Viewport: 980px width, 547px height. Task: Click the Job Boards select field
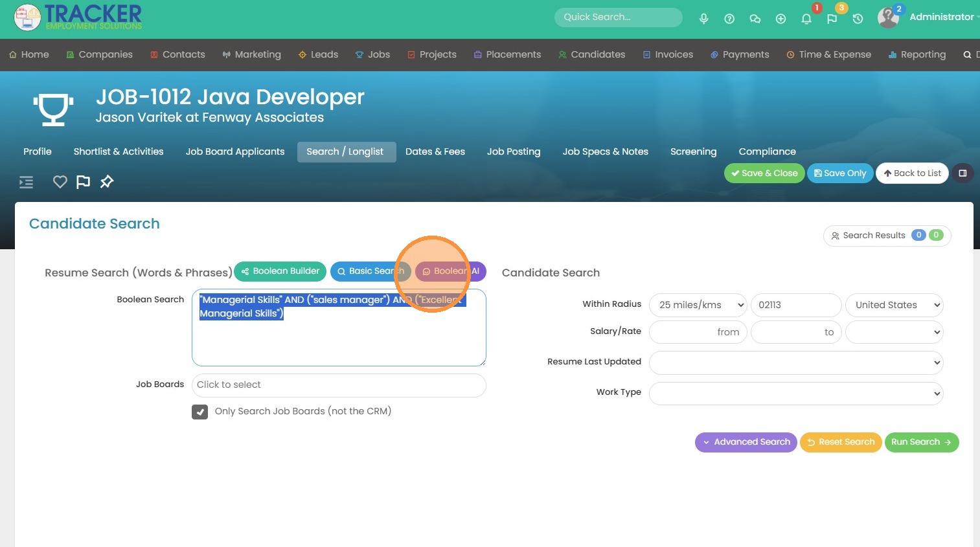coord(339,385)
